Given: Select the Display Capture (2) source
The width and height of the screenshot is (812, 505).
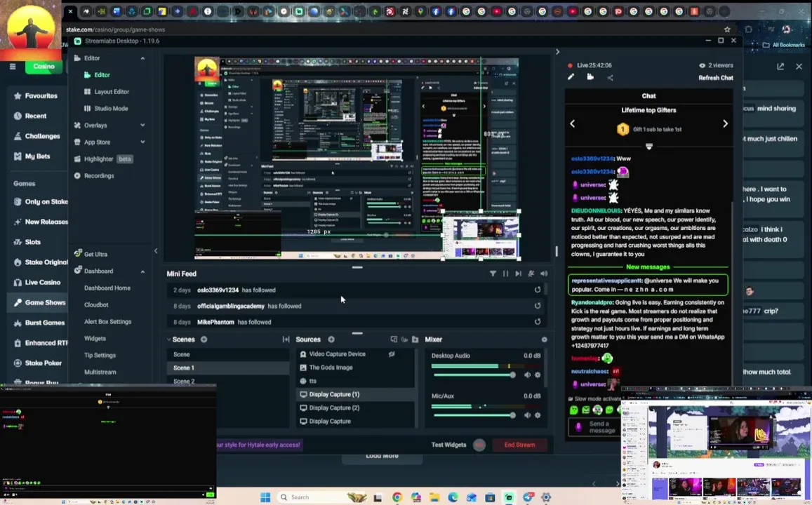Looking at the screenshot, I should click(355, 408).
